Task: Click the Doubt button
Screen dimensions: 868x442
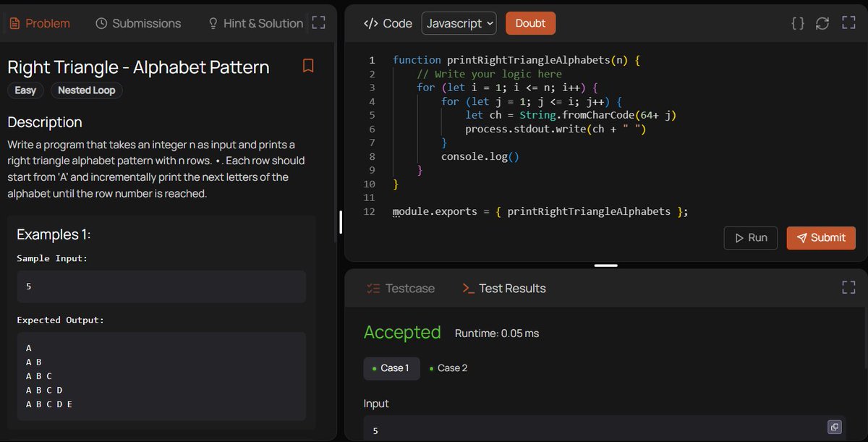Action: [x=530, y=23]
